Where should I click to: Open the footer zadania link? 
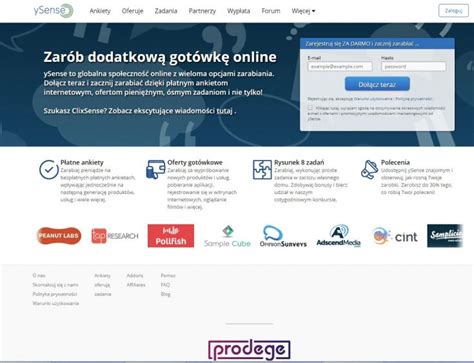(x=103, y=294)
